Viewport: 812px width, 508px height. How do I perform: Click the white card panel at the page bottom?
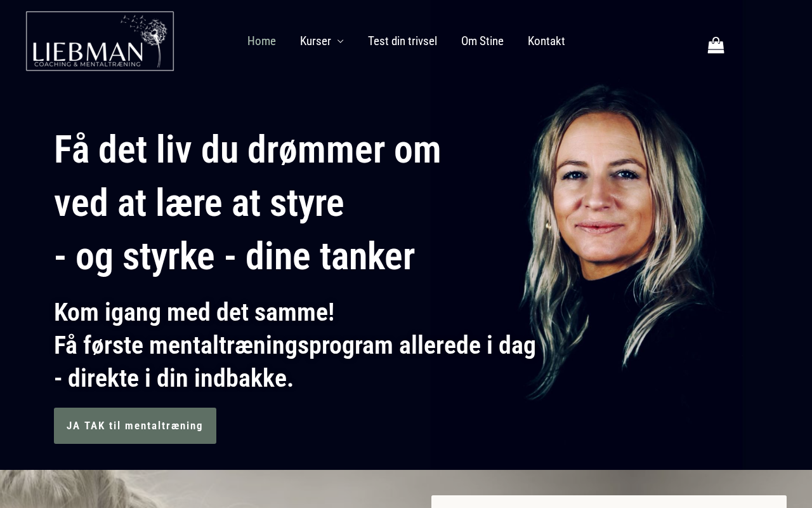coord(609,502)
